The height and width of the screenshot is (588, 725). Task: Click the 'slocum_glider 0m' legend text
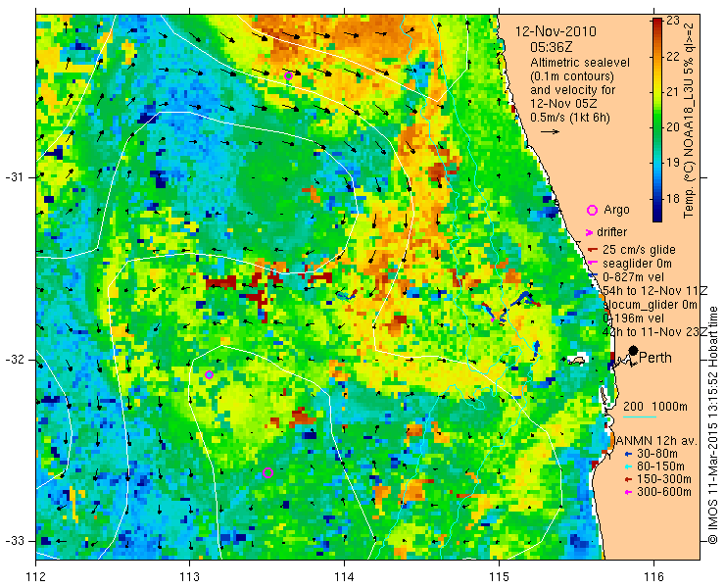pos(651,305)
